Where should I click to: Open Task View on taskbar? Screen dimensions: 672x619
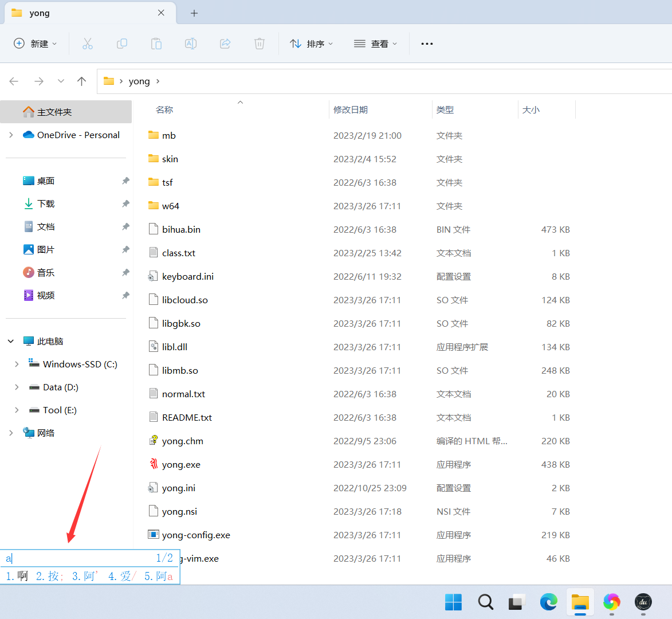point(517,602)
